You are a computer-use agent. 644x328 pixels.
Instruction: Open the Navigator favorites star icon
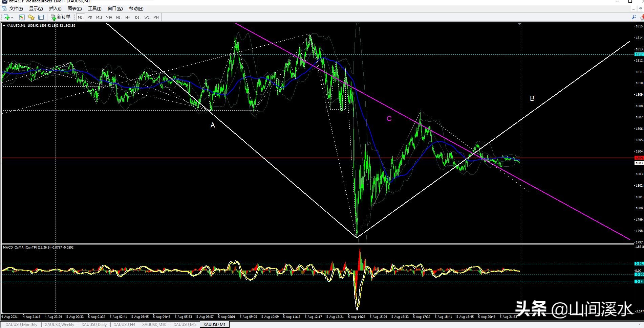click(x=31, y=17)
